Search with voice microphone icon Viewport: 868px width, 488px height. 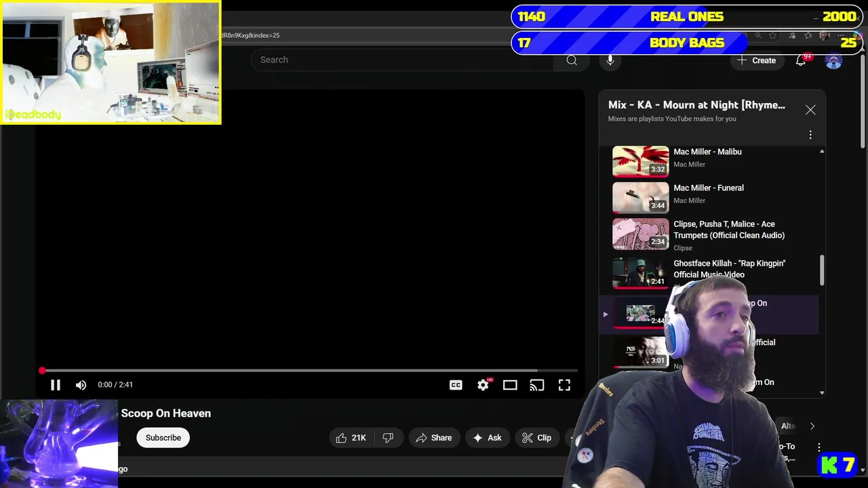pyautogui.click(x=610, y=60)
